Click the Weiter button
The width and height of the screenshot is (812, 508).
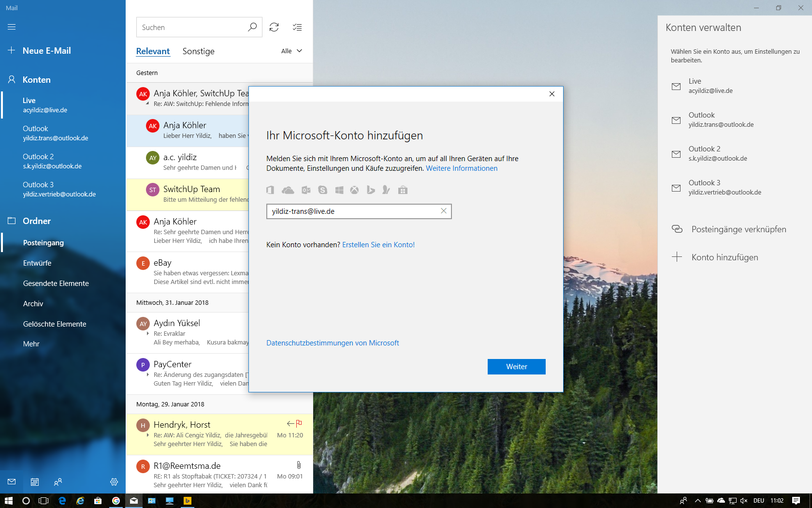516,366
